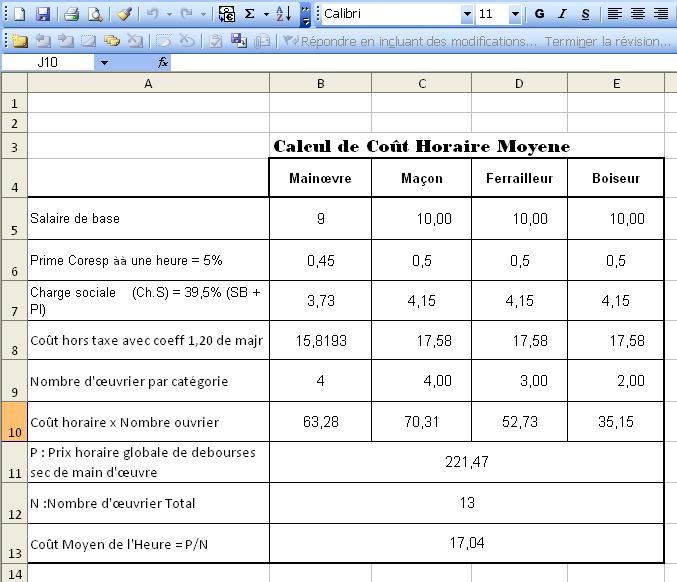This screenshot has height=582, width=677.
Task: Select the highlighted row 10 header
Action: [x=15, y=422]
